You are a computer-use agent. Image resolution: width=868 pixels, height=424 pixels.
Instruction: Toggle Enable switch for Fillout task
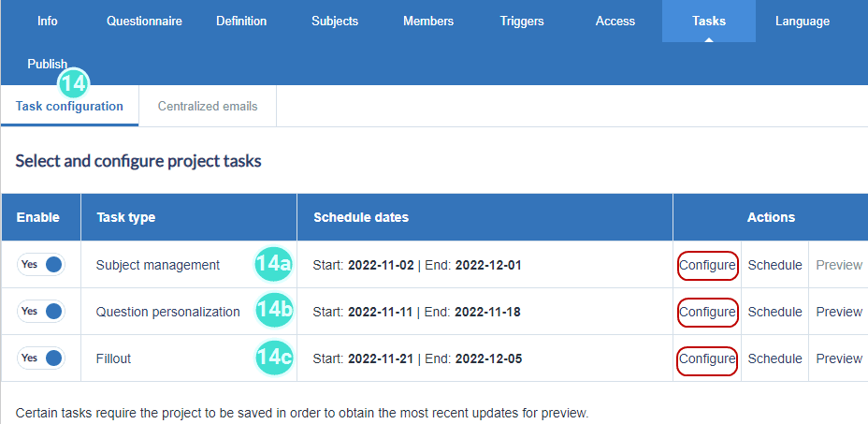41,358
